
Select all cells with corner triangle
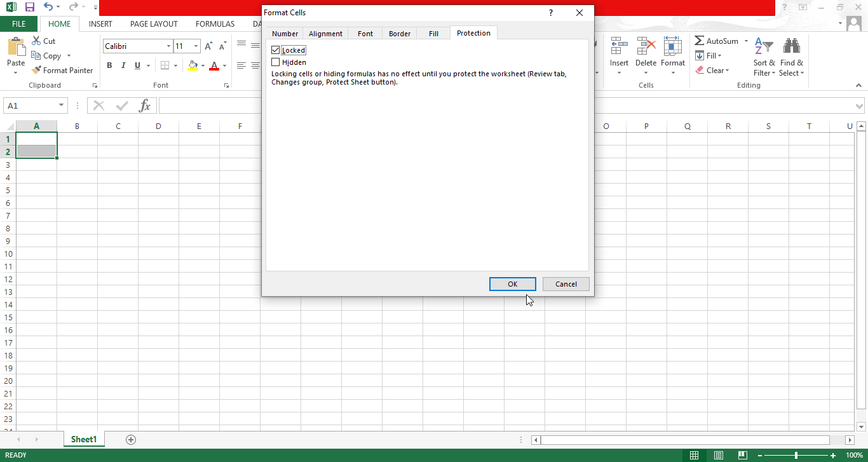tap(8, 126)
